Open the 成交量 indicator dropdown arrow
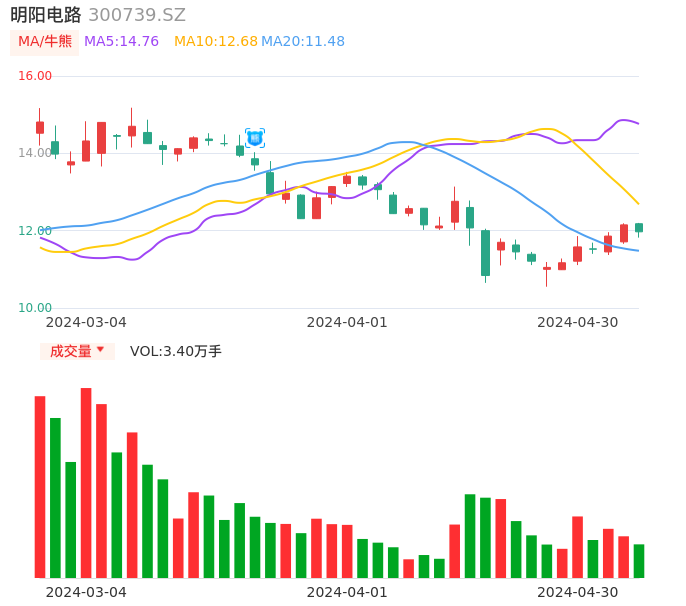Image resolution: width=686 pixels, height=606 pixels. [100, 350]
